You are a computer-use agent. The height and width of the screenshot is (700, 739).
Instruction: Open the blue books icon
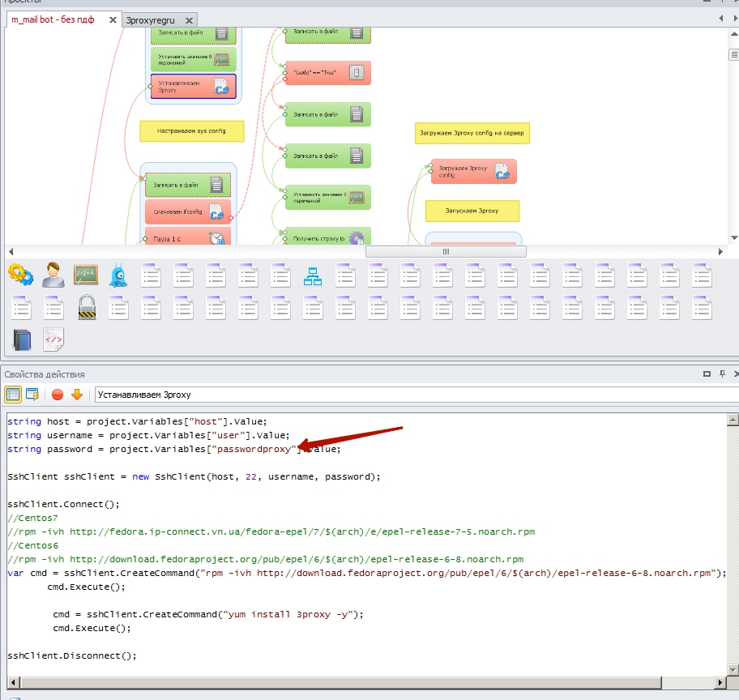click(x=22, y=339)
